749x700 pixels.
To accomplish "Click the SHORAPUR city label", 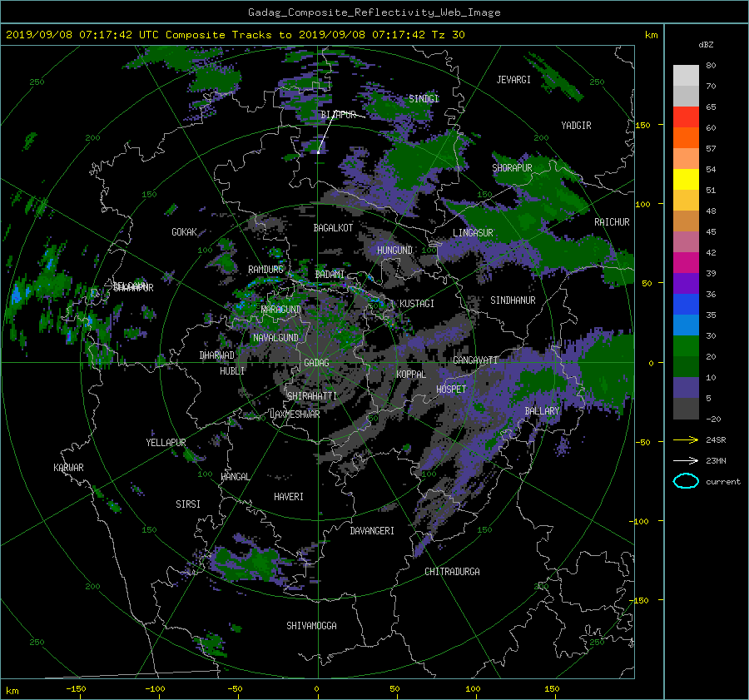I will coord(512,167).
